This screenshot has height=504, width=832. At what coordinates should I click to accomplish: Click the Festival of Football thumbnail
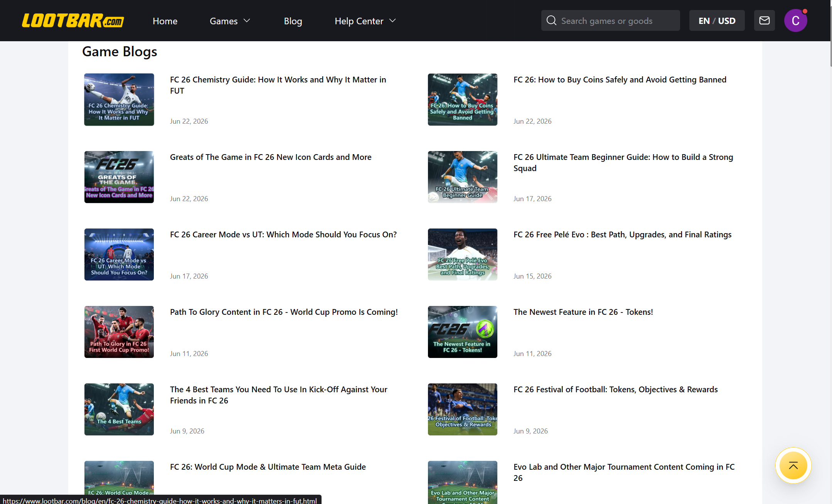(x=463, y=409)
